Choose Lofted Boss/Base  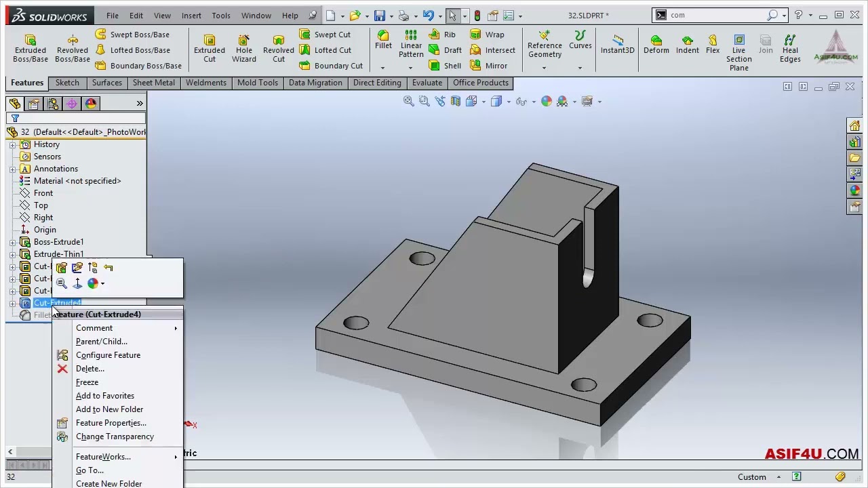(132, 50)
